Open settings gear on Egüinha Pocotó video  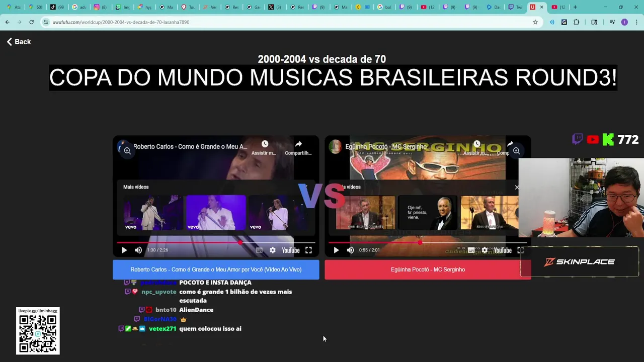pyautogui.click(x=485, y=250)
